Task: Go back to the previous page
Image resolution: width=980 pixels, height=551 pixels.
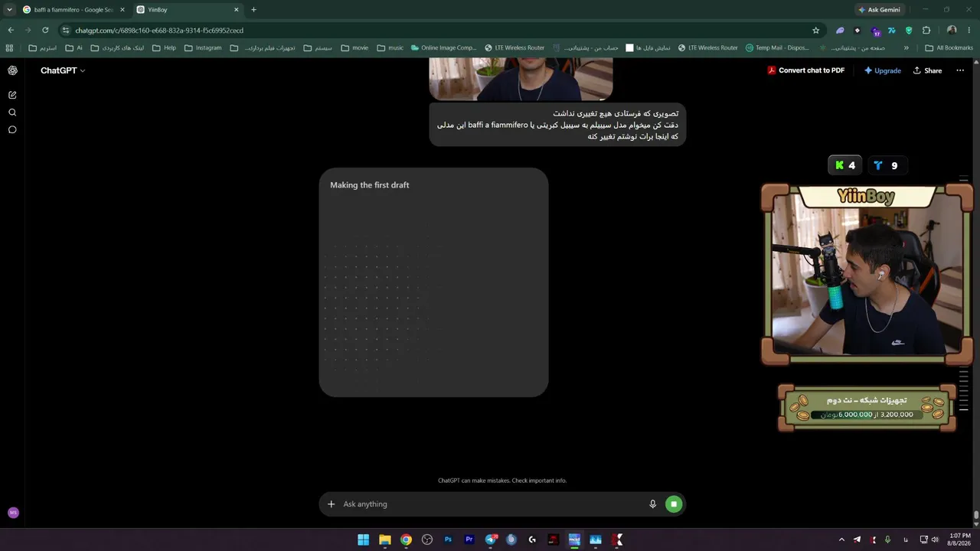Action: point(11,31)
